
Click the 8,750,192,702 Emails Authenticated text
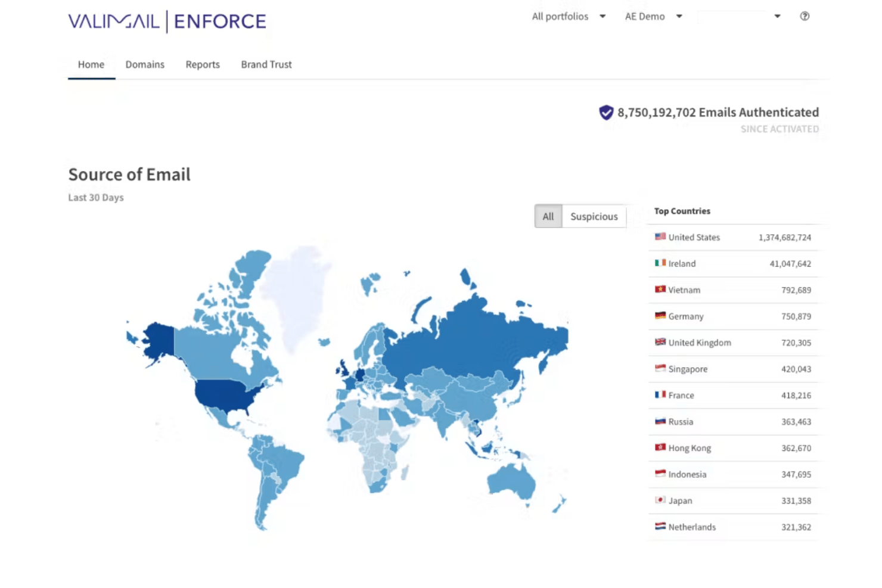(718, 112)
